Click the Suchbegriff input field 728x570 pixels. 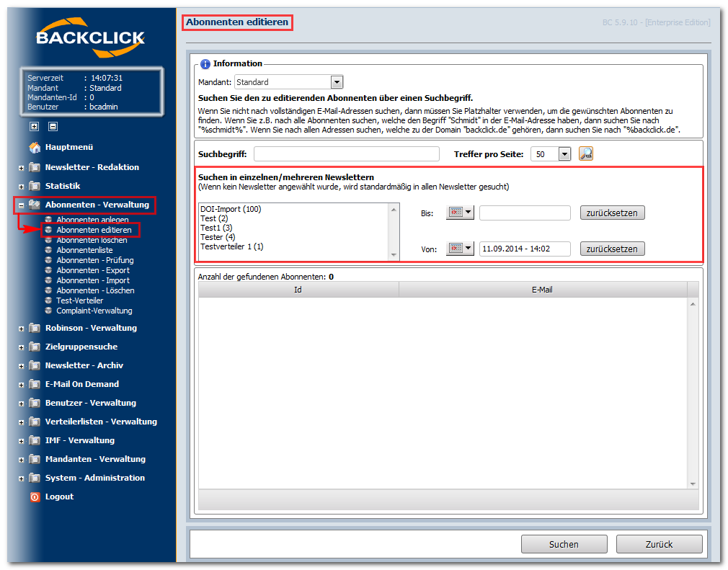point(347,154)
